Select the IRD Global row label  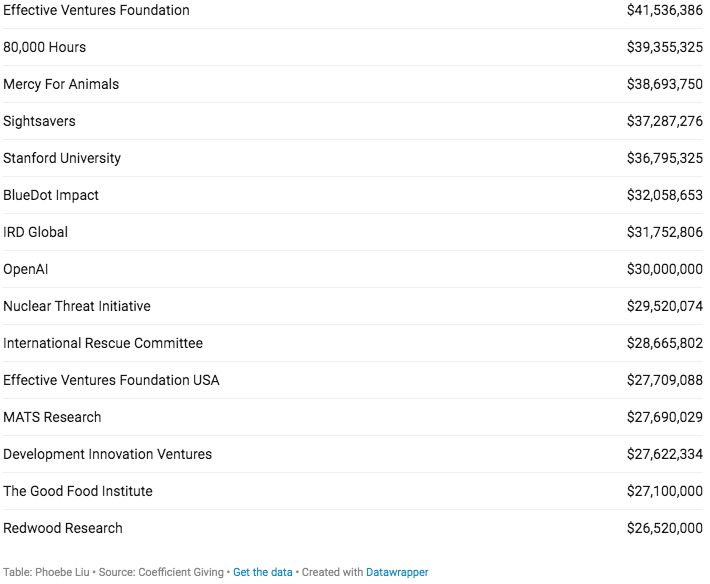tap(35, 232)
